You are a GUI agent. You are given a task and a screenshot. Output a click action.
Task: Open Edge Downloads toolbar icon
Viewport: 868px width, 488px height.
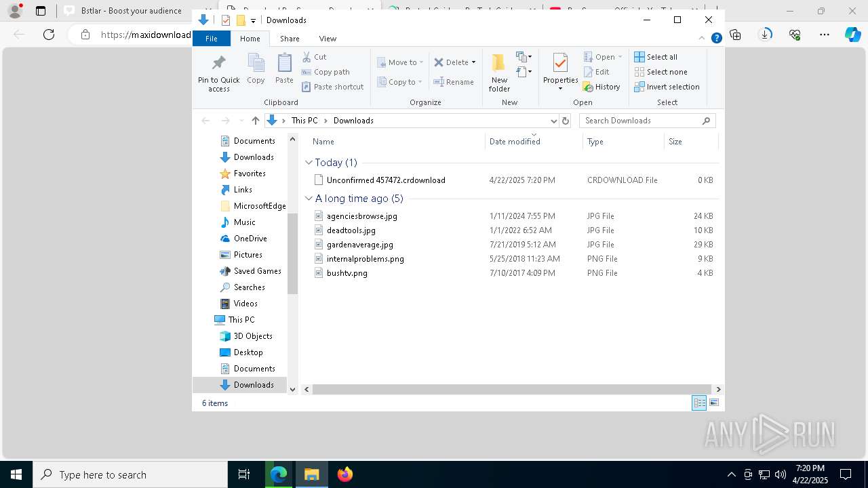(765, 34)
